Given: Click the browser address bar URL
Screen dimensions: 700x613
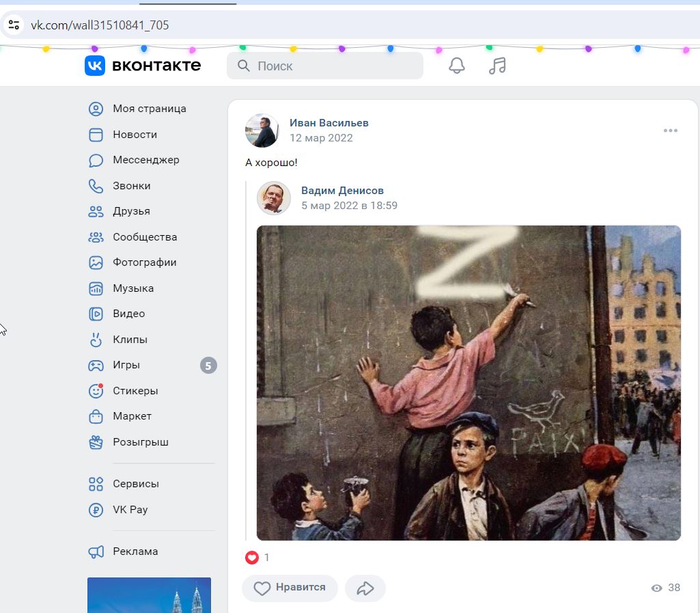Looking at the screenshot, I should (x=100, y=25).
